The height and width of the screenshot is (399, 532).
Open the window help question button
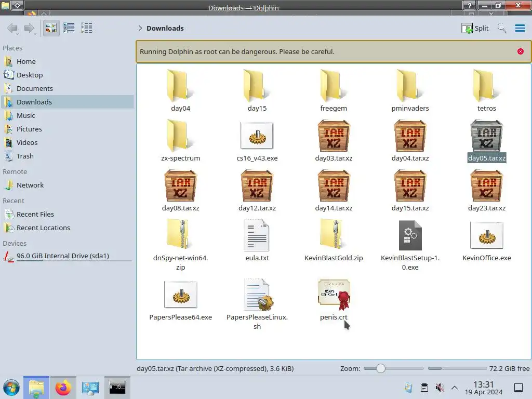pyautogui.click(x=469, y=5)
